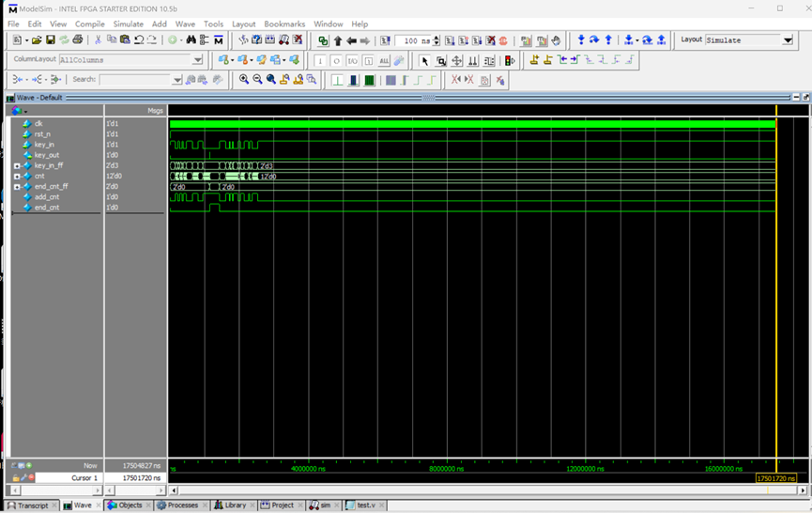Open the Search field dropdown
Image resolution: width=812 pixels, height=513 pixels.
pos(177,80)
